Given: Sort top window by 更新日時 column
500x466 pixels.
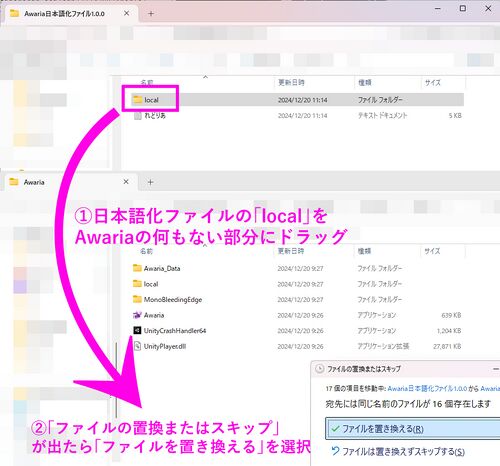Looking at the screenshot, I should coord(291,82).
